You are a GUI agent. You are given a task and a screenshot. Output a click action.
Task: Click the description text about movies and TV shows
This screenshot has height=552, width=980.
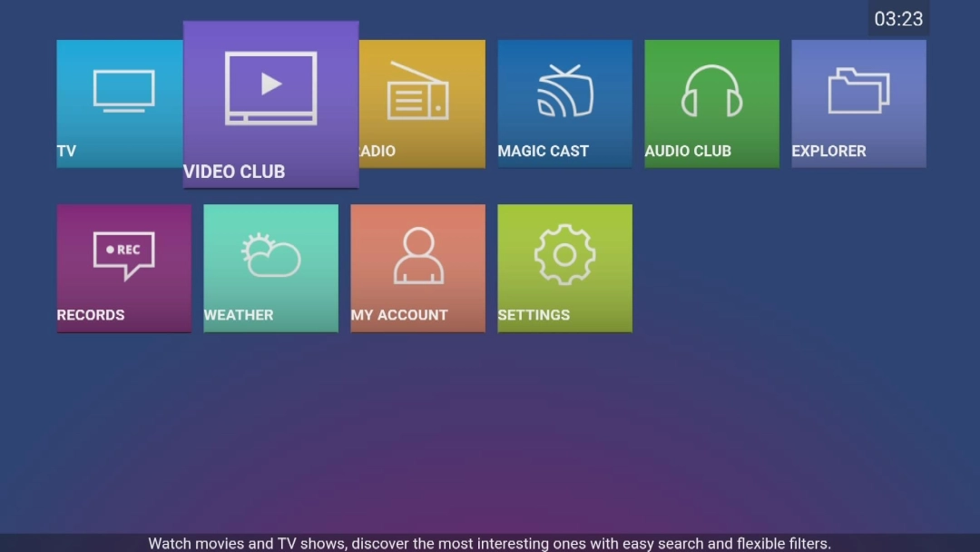point(489,543)
